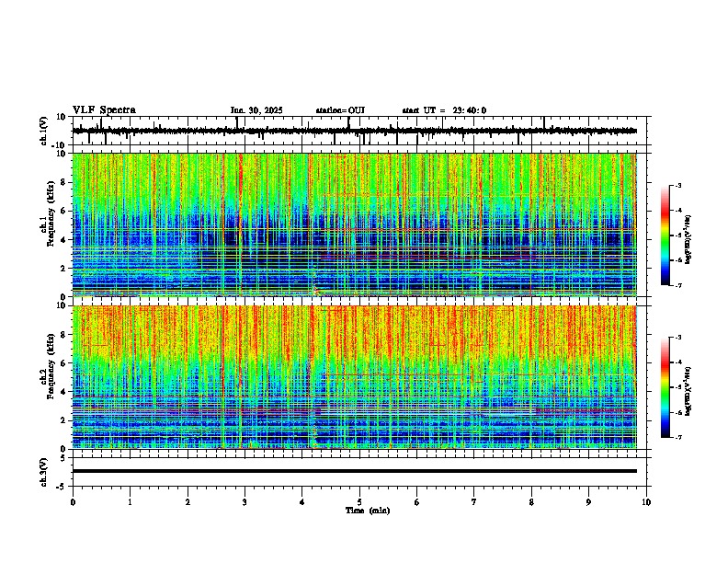Click the ch.1 voltage waveform trace
This screenshot has width=728, height=563.
click(355, 131)
